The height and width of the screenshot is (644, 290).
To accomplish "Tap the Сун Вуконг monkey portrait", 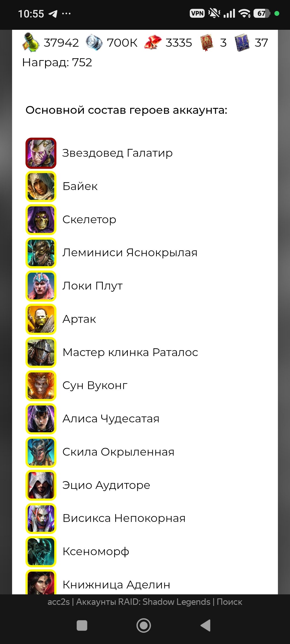I will 41,386.
